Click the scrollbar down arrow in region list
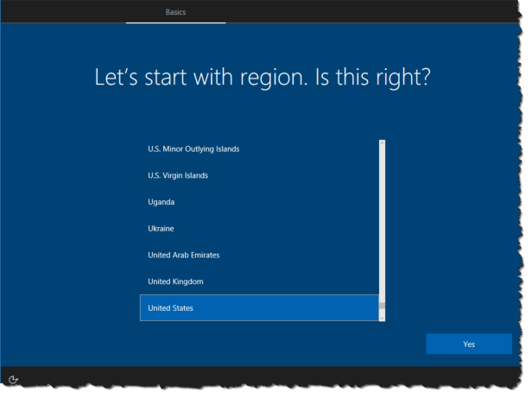The height and width of the screenshot is (398, 532). point(382,317)
